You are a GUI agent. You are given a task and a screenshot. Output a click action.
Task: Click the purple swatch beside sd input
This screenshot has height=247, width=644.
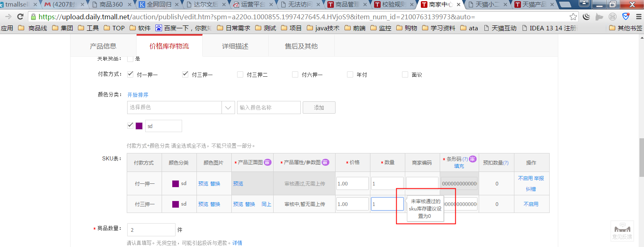pyautogui.click(x=139, y=126)
